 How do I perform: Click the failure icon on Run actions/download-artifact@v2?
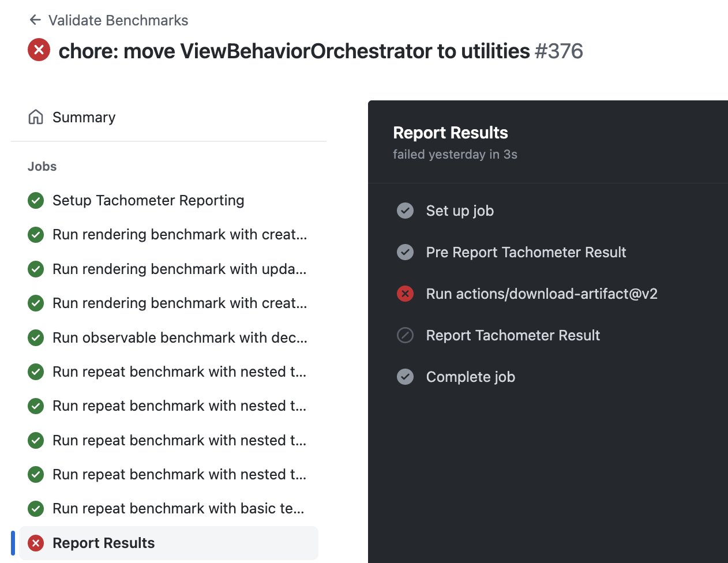pos(405,294)
